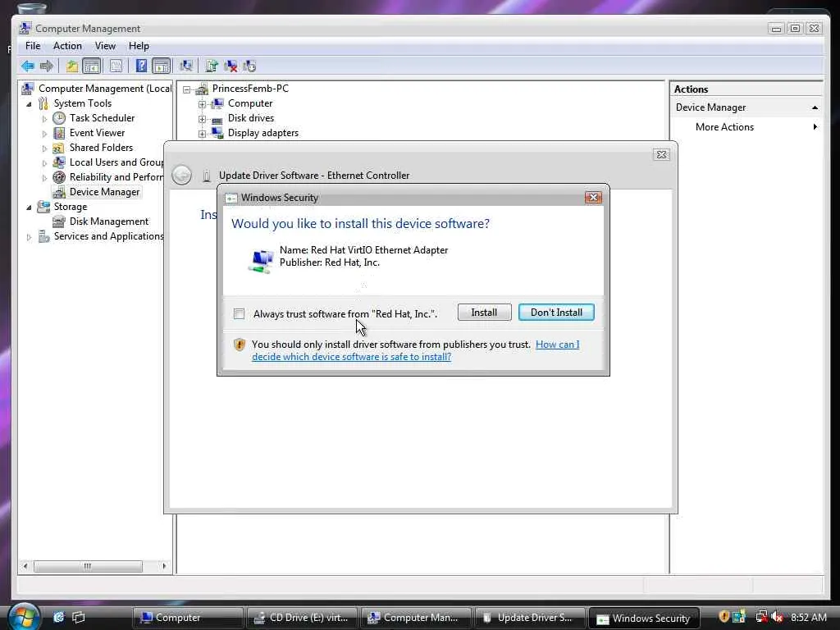Open the Windows Start orb
This screenshot has height=630, width=840.
tap(23, 616)
